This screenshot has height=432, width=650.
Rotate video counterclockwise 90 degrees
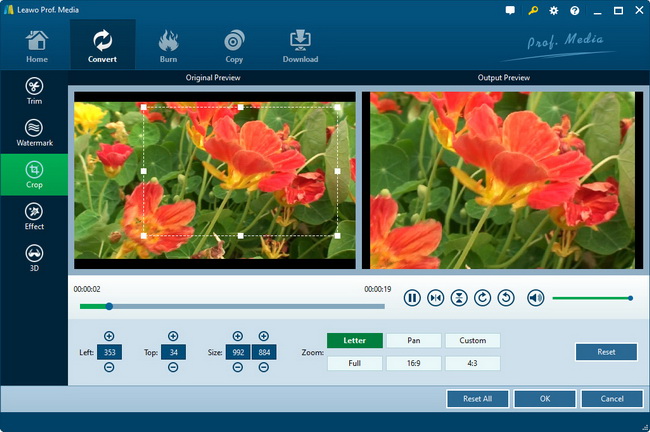(506, 298)
